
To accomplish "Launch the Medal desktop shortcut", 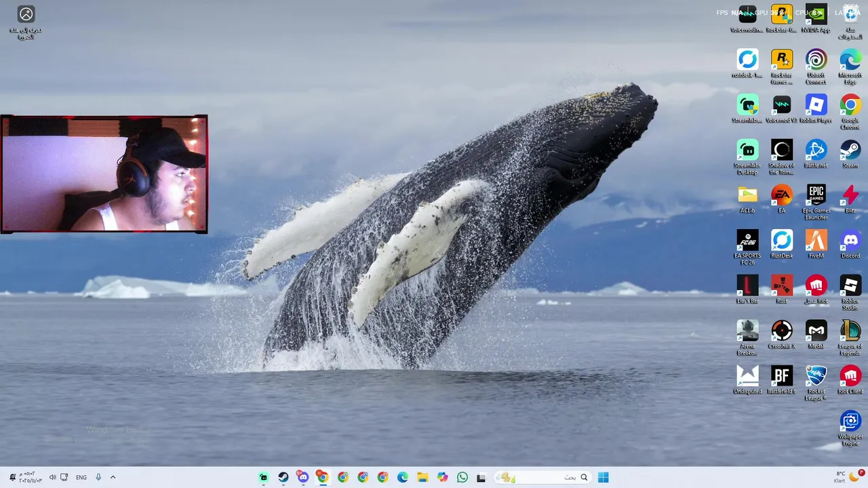I will pos(816,335).
